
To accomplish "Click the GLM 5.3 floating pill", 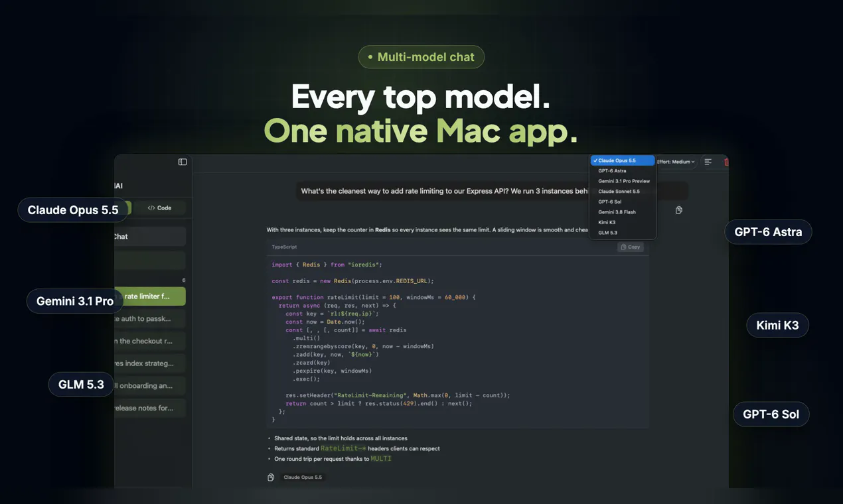I will tap(81, 385).
